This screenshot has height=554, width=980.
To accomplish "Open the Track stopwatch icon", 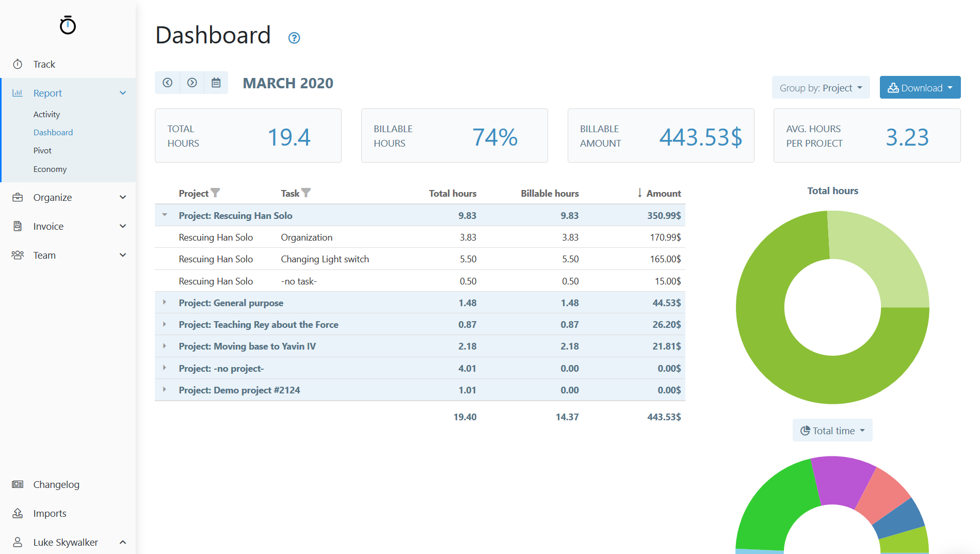I will (x=18, y=64).
